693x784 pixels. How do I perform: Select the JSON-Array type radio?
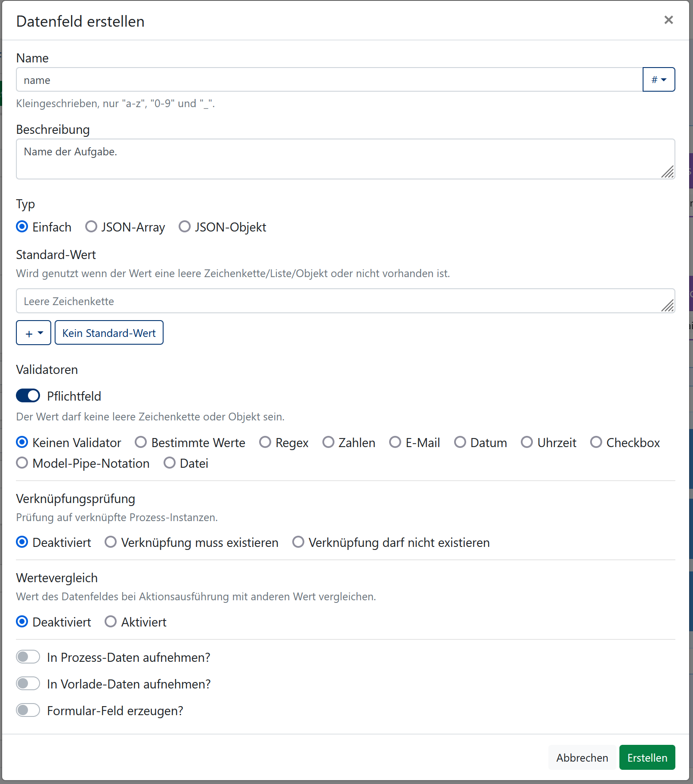[x=91, y=227]
